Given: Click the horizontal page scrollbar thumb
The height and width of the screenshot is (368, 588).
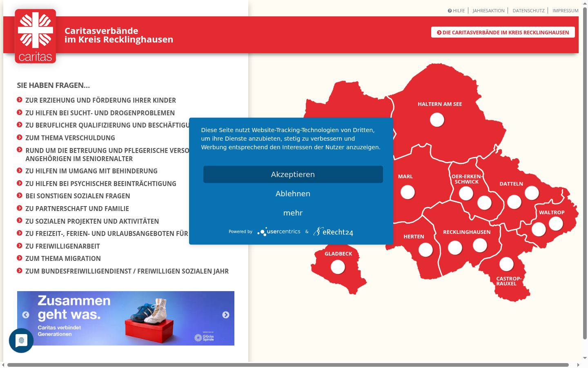Looking at the screenshot, I should pyautogui.click(x=288, y=365).
